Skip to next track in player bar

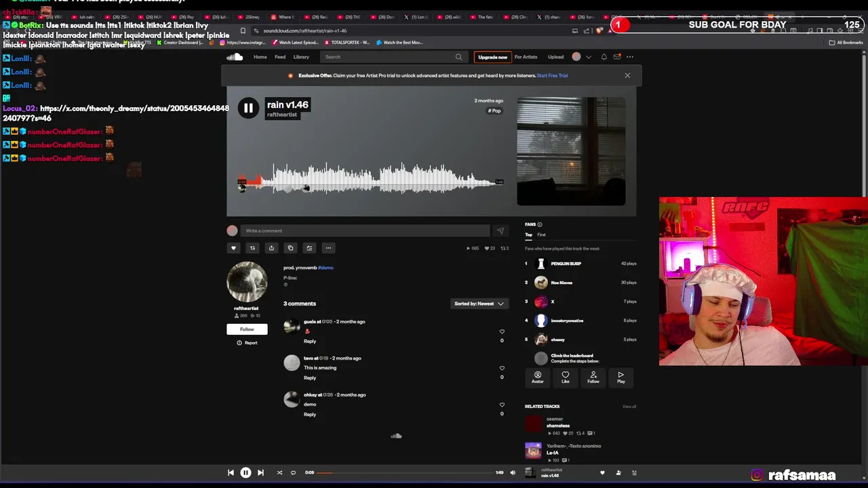[x=260, y=472]
